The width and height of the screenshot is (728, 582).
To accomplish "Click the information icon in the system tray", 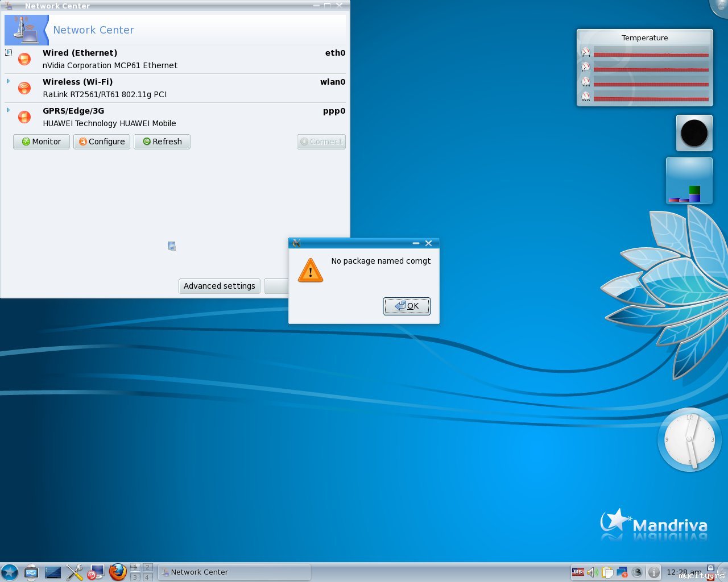I will (654, 572).
